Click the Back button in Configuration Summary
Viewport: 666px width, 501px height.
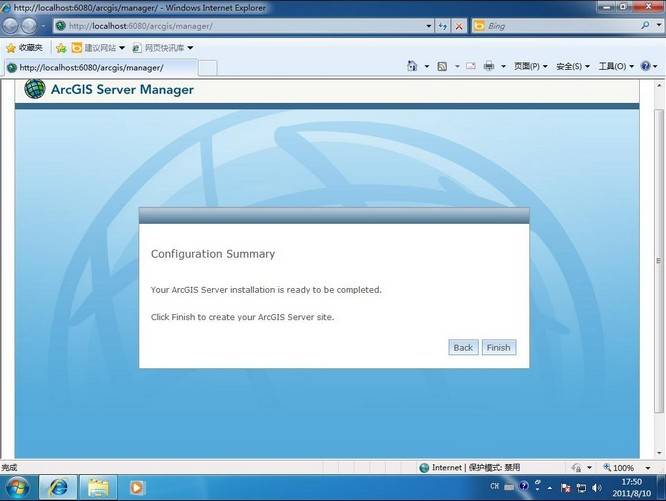pos(463,347)
